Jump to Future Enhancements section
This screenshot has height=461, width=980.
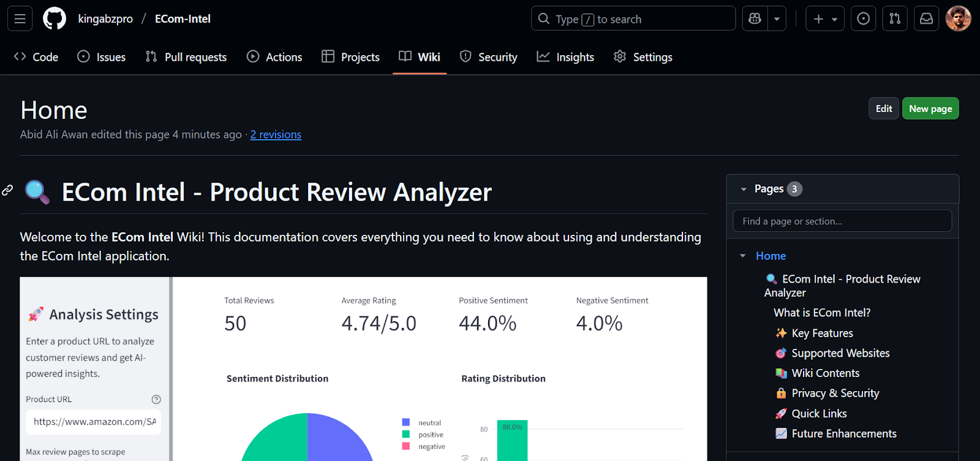(836, 433)
